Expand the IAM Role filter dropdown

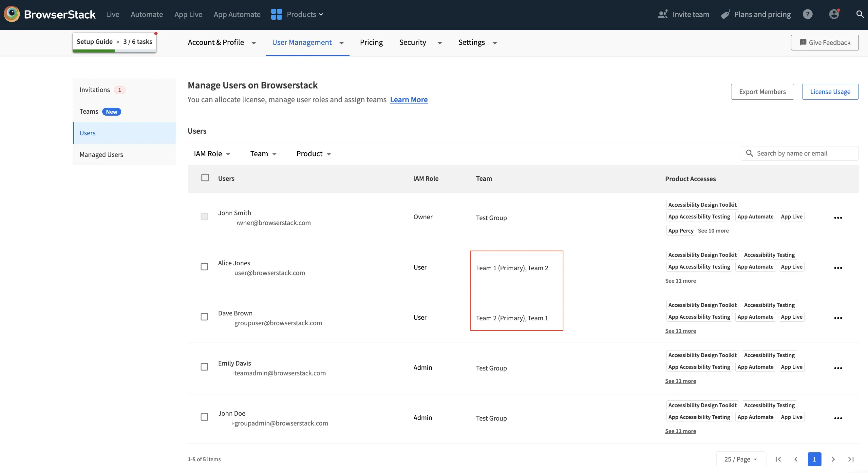212,154
